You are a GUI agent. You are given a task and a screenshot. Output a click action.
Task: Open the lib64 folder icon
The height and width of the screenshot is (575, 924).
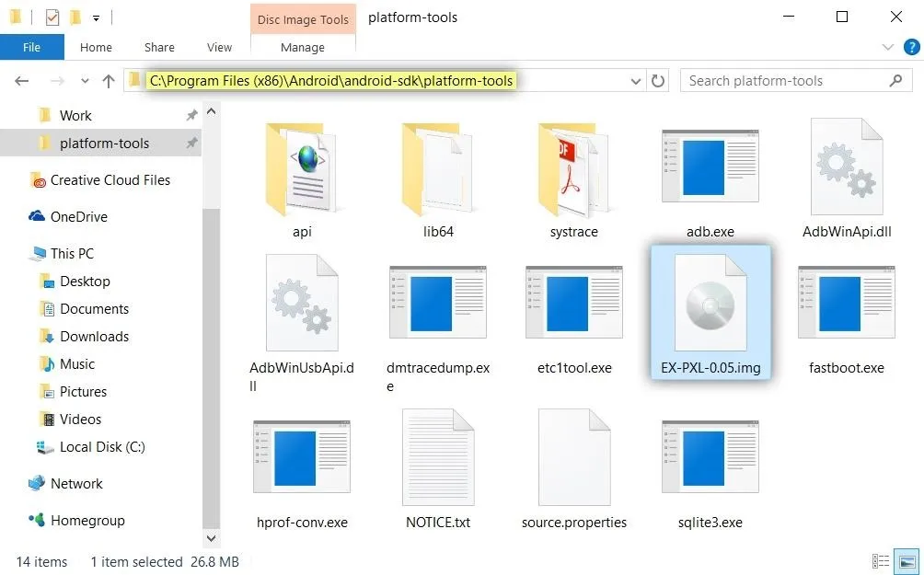point(438,169)
